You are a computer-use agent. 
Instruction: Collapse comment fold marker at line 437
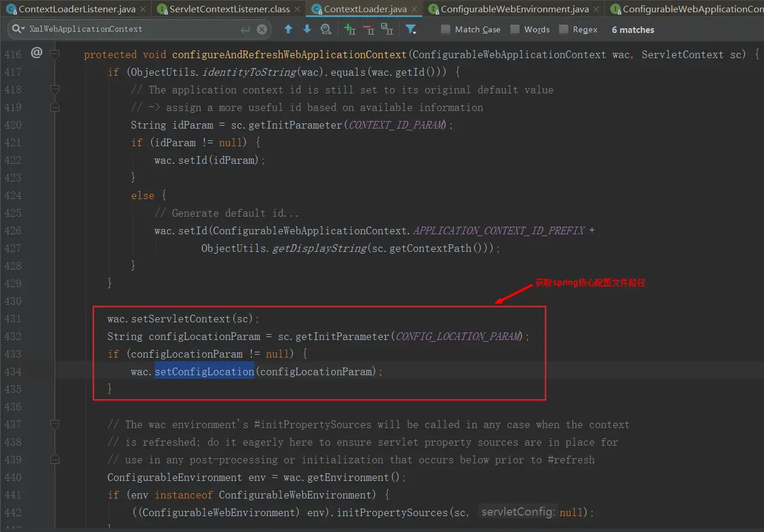tap(55, 424)
